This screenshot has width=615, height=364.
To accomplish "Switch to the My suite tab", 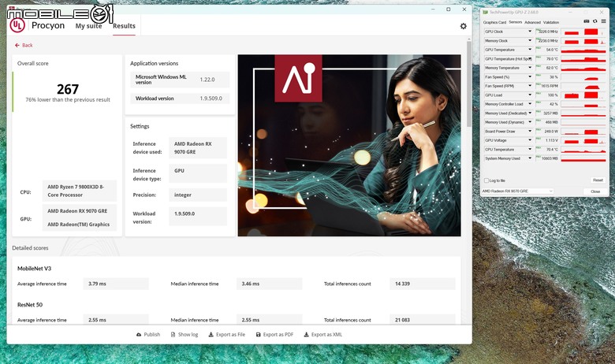I will [88, 26].
